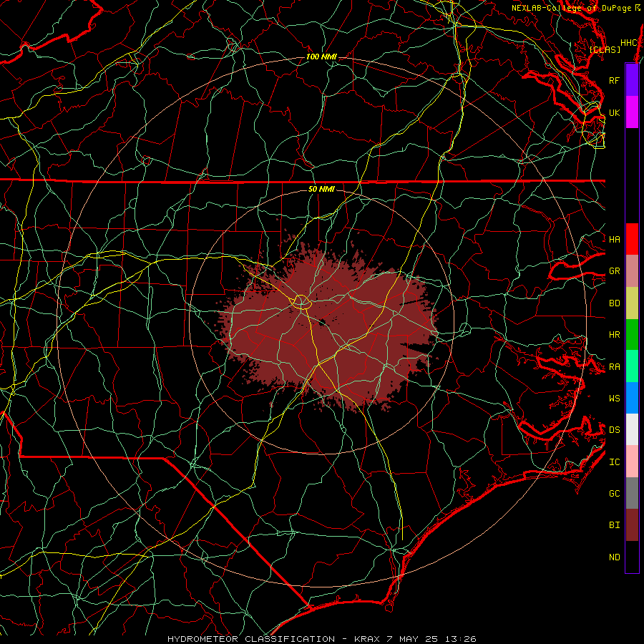Image resolution: width=644 pixels, height=644 pixels.
Task: Click the 'NEXLAB-College of DuPage' credit text
Action: pyautogui.click(x=571, y=8)
